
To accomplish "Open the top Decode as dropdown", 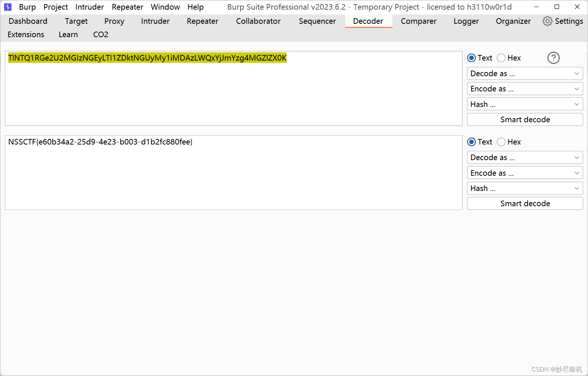I will (x=525, y=74).
